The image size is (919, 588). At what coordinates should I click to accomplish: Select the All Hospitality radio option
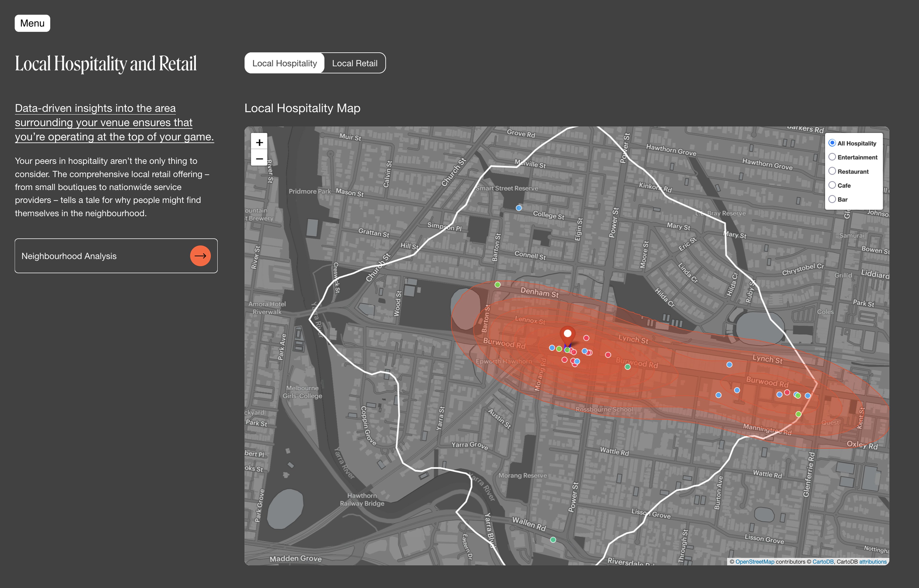tap(832, 143)
